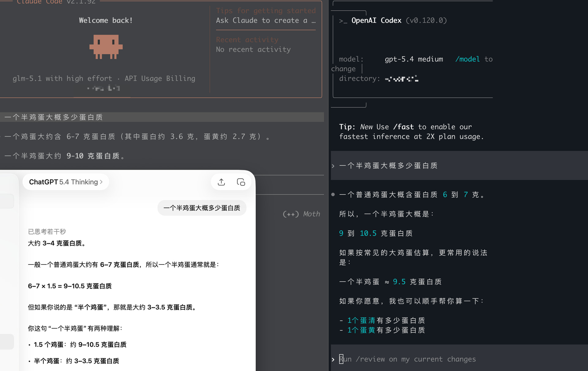Image resolution: width=588 pixels, height=371 pixels.
Task: Click the Codex 'directory:' label
Action: click(360, 79)
